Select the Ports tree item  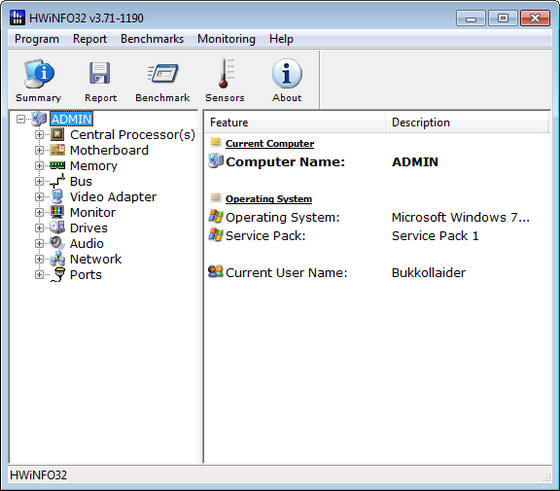click(86, 275)
